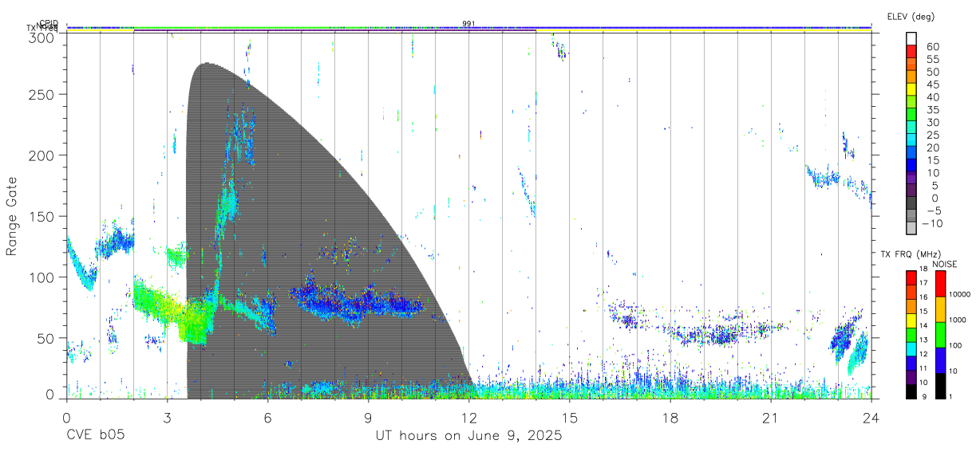Click the "200" tick on the Range Gate axis
980x452 pixels.
[x=42, y=155]
